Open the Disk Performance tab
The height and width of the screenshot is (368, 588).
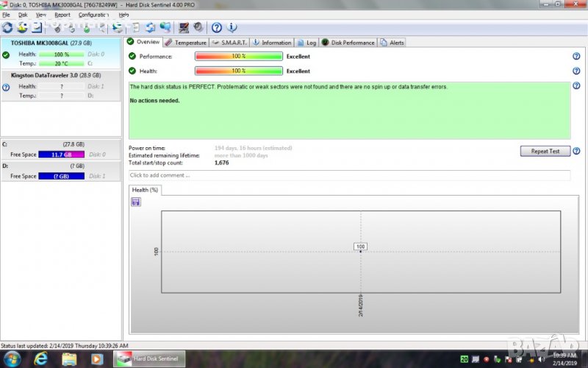[348, 43]
